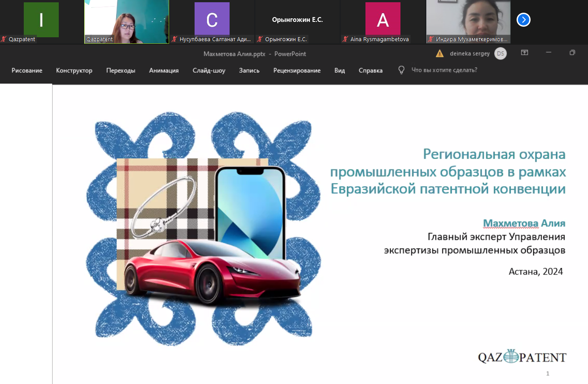Open the DS account avatar
The width and height of the screenshot is (588, 384).
coord(500,53)
